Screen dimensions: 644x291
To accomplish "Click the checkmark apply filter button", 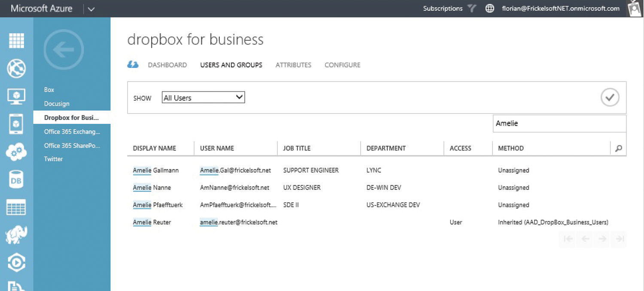I will [x=610, y=97].
